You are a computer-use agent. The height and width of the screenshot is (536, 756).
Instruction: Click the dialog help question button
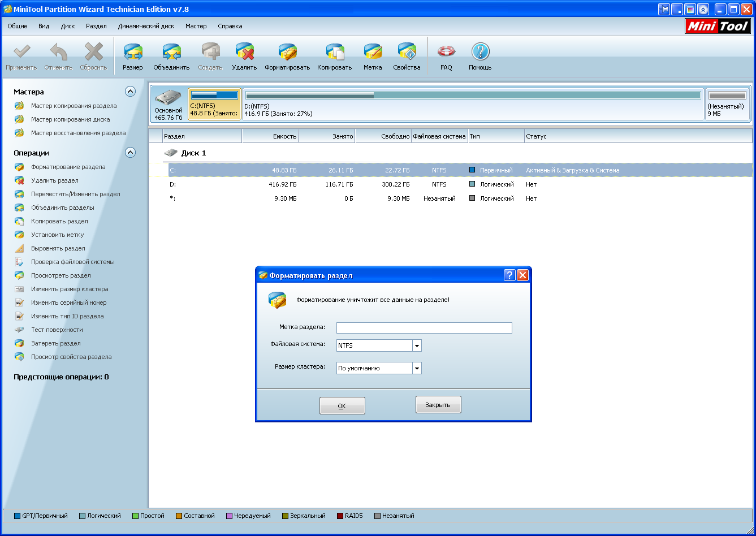click(x=509, y=275)
